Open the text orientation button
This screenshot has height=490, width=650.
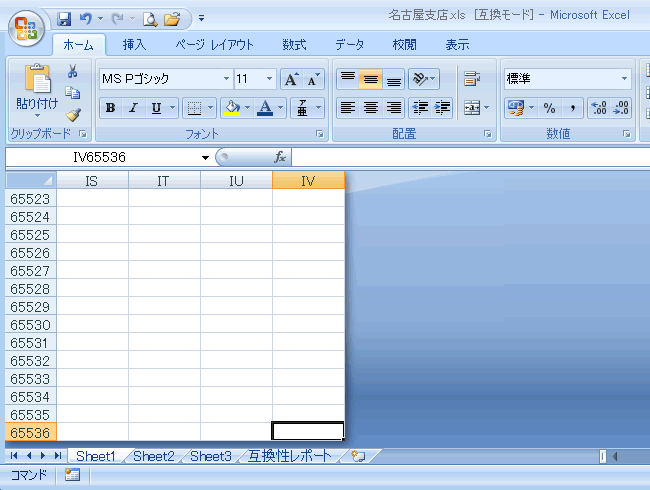(424, 79)
